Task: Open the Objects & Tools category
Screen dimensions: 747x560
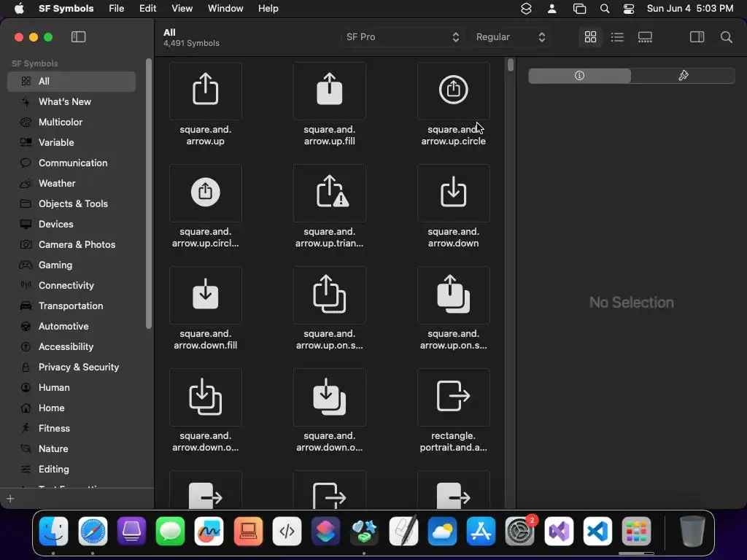Action: pyautogui.click(x=71, y=204)
